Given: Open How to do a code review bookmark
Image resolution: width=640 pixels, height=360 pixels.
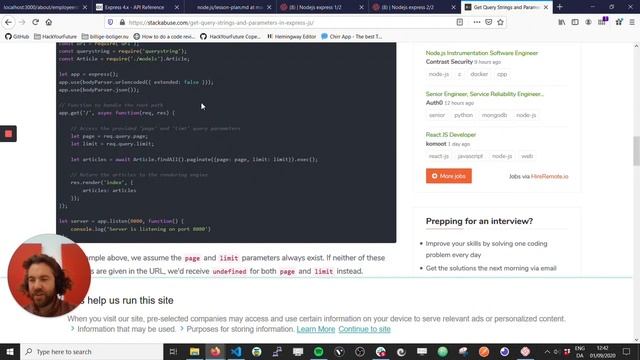Looking at the screenshot, I should [x=164, y=36].
